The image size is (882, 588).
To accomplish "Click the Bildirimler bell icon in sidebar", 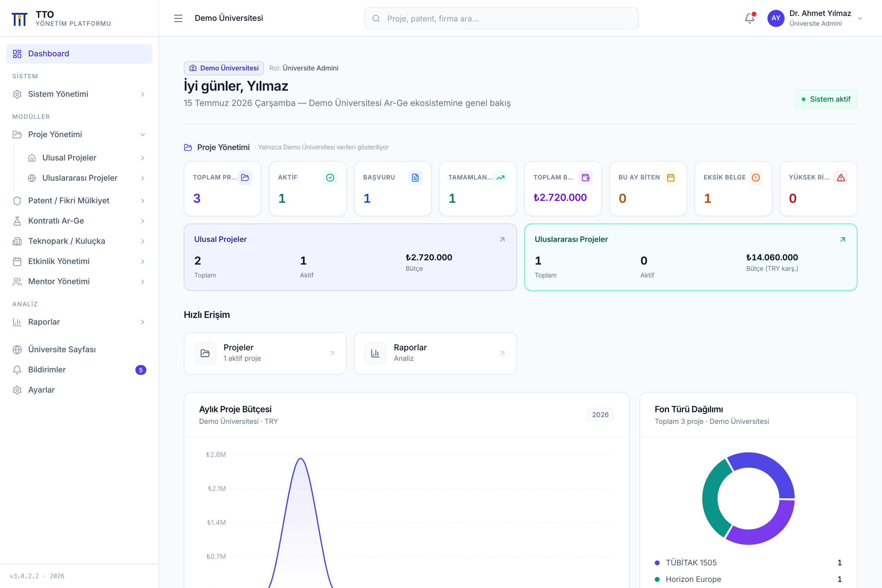I will pos(17,370).
